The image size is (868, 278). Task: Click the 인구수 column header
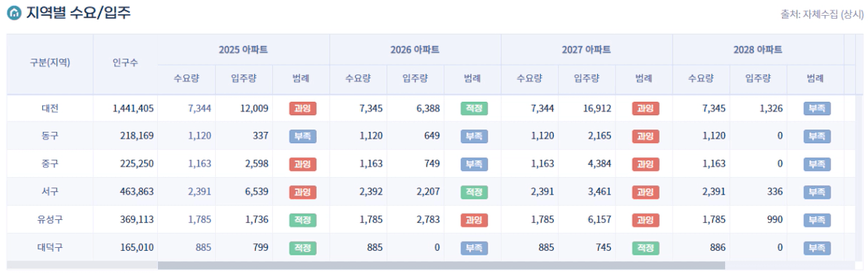coord(126,63)
